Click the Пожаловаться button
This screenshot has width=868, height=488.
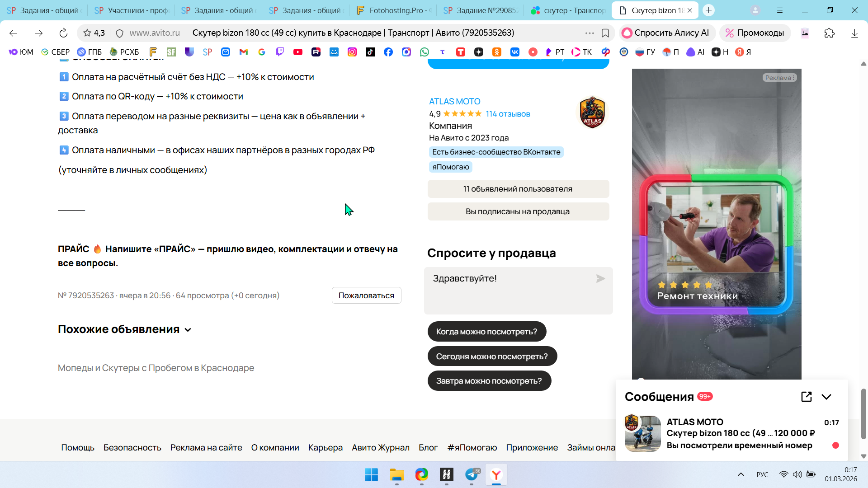[x=366, y=296]
